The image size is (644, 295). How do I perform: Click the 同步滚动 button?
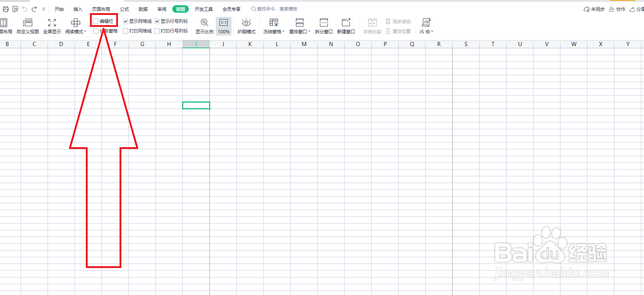(398, 21)
